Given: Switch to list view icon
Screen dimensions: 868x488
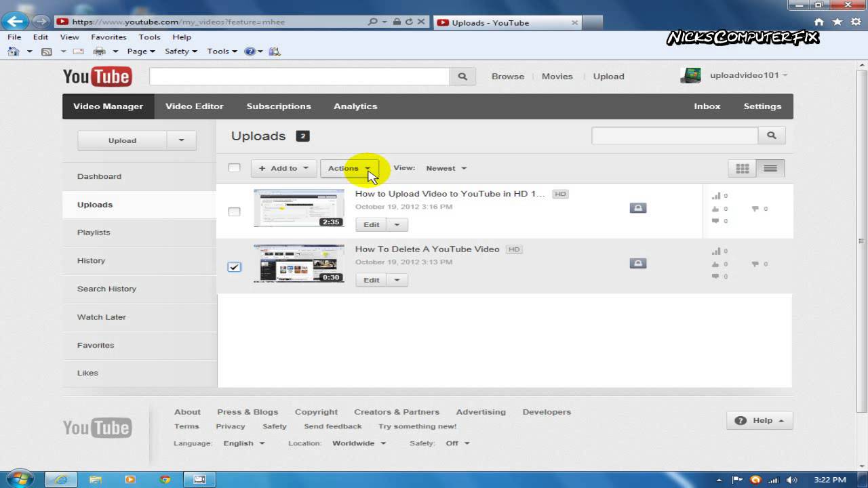Looking at the screenshot, I should pos(770,168).
